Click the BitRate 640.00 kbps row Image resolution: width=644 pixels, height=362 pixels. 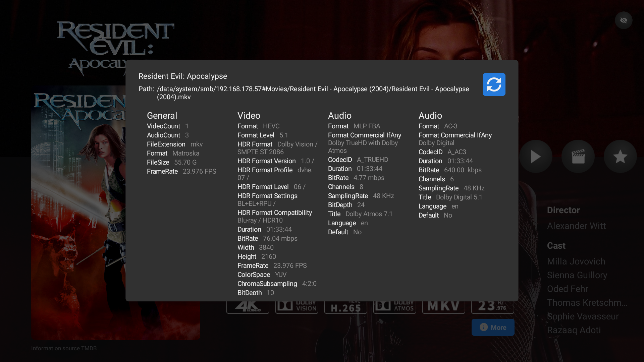tap(450, 170)
